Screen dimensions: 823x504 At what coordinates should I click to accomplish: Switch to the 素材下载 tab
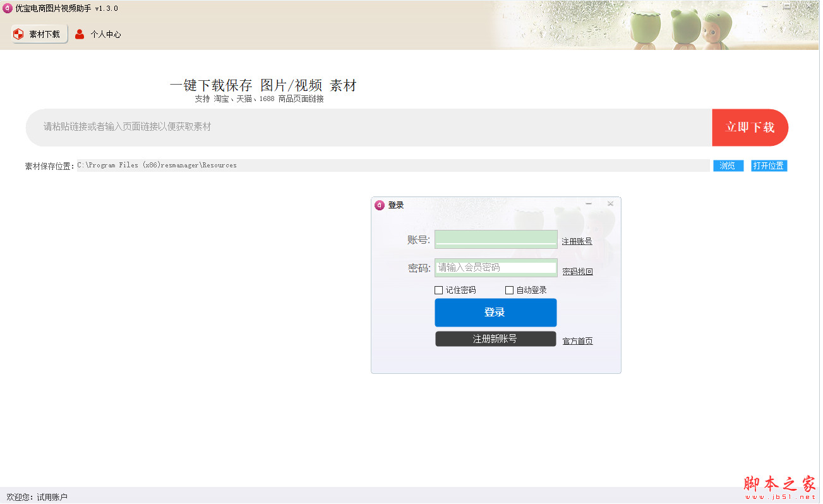(39, 34)
